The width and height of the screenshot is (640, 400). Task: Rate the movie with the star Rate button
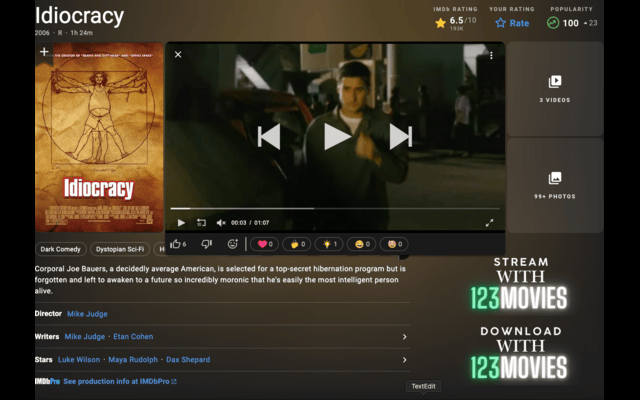pyautogui.click(x=512, y=23)
